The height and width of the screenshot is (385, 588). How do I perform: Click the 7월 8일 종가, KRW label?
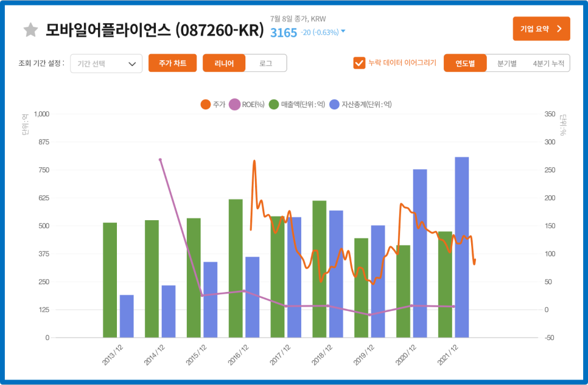click(x=298, y=19)
